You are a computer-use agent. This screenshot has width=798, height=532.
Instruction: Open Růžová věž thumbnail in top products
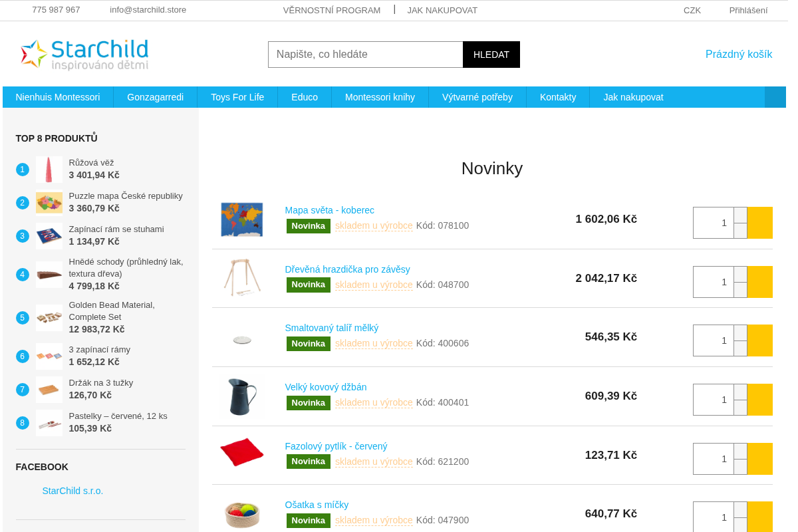tap(49, 170)
